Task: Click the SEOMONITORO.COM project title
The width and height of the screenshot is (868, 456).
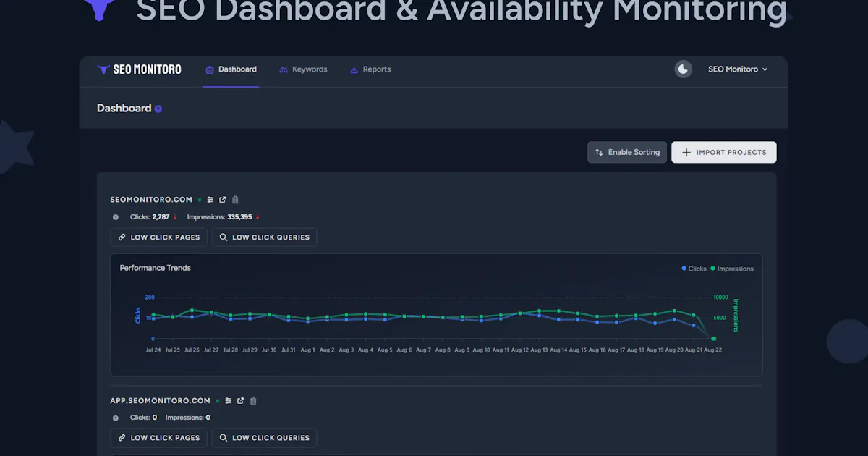Action: pos(151,200)
